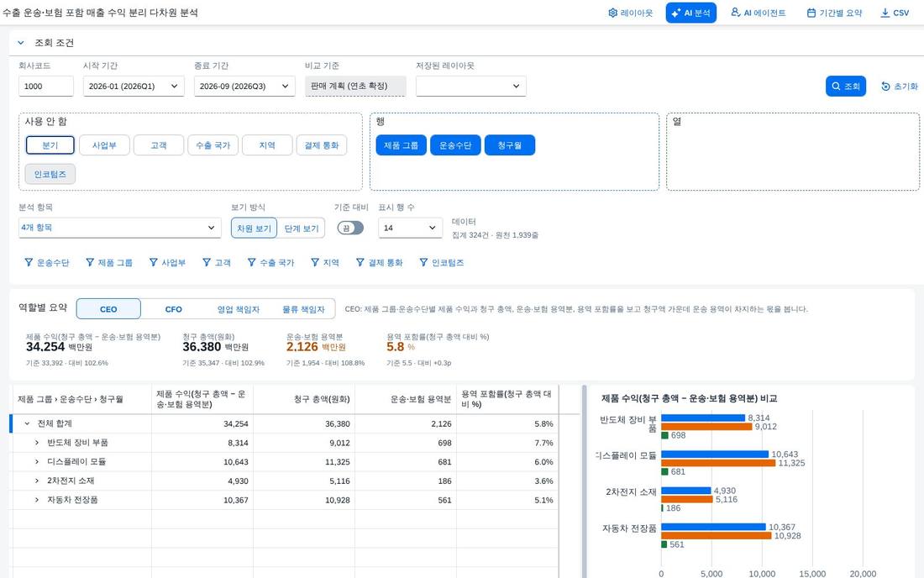Reset conditions with 초기화
This screenshot has width=924, height=578.
(x=900, y=86)
